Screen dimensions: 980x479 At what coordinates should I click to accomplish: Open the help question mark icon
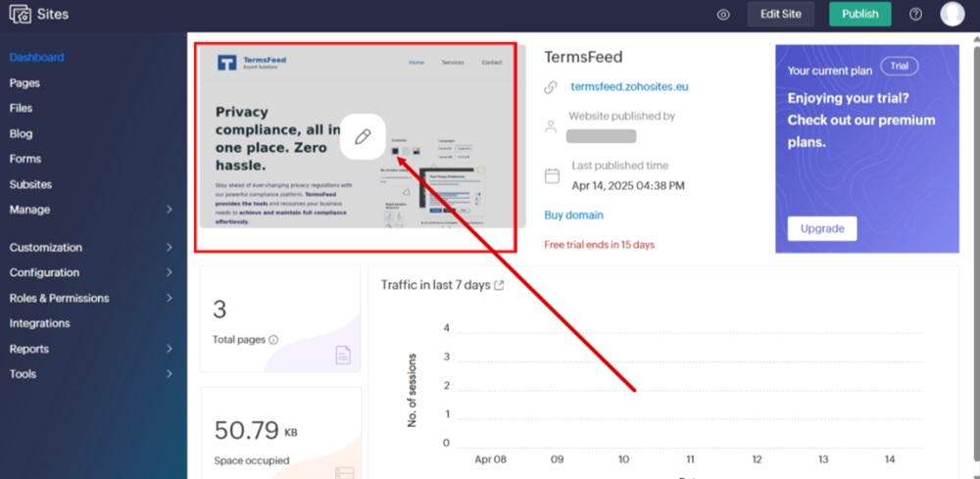pos(915,15)
